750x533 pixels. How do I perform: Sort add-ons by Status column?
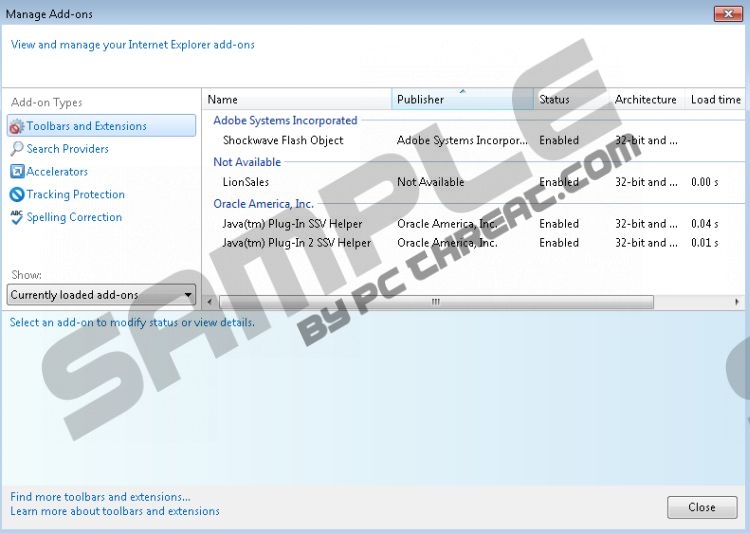pos(570,100)
